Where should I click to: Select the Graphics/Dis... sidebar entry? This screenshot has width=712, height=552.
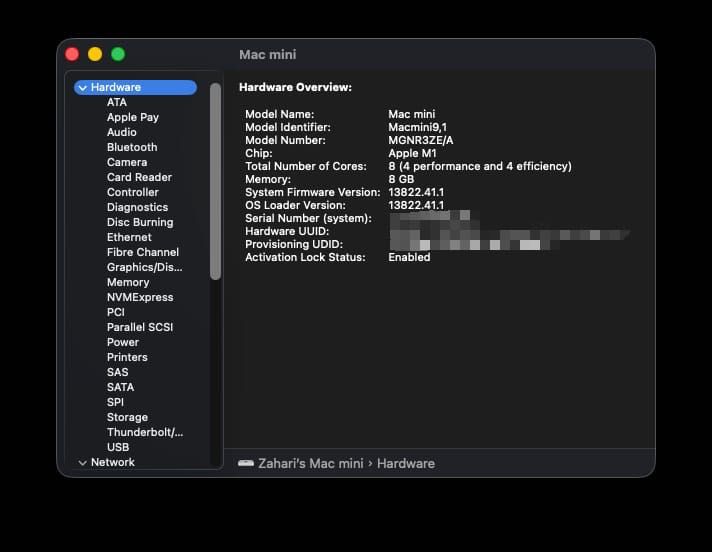click(x=144, y=267)
